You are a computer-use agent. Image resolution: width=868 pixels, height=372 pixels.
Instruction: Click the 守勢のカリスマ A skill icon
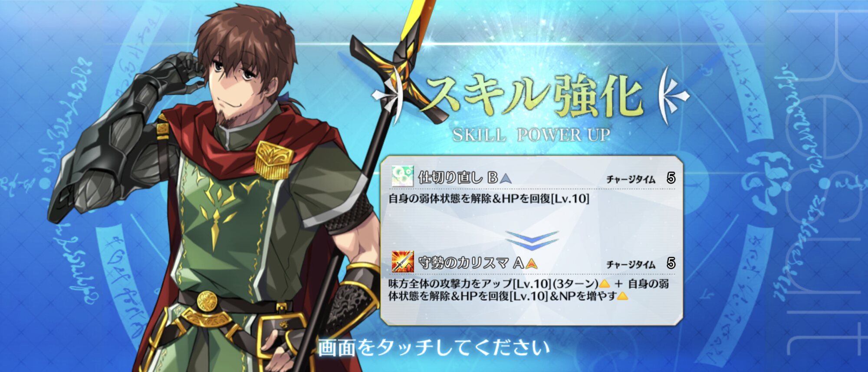pos(402,262)
